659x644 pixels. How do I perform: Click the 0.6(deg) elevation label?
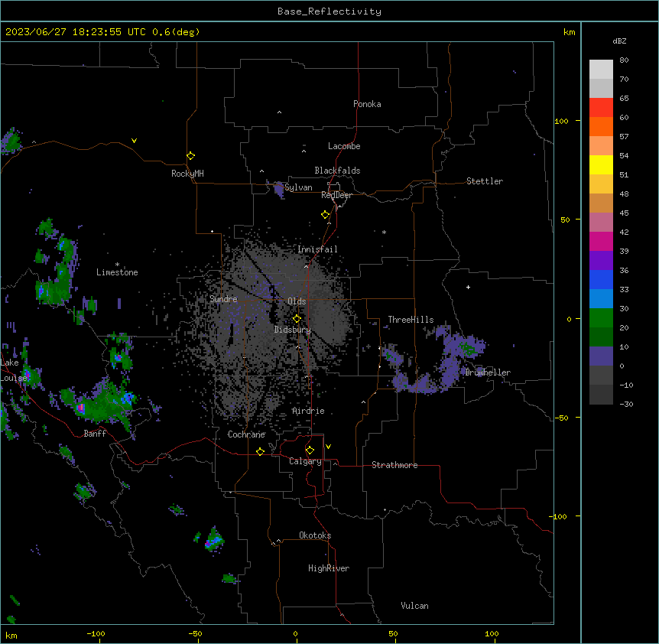pyautogui.click(x=176, y=32)
